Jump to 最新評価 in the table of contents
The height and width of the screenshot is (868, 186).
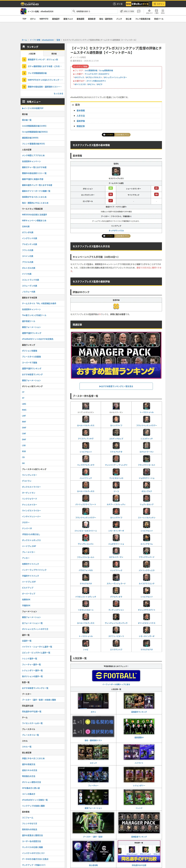coord(81,121)
